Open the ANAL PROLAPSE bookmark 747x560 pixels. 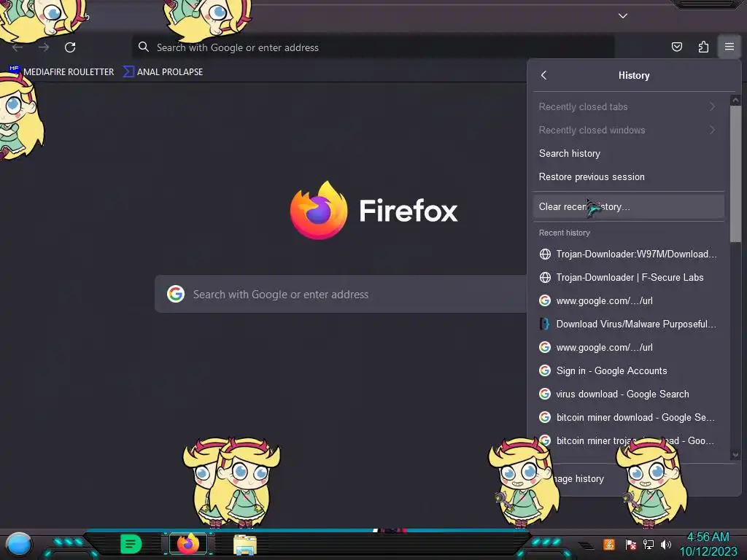point(163,72)
